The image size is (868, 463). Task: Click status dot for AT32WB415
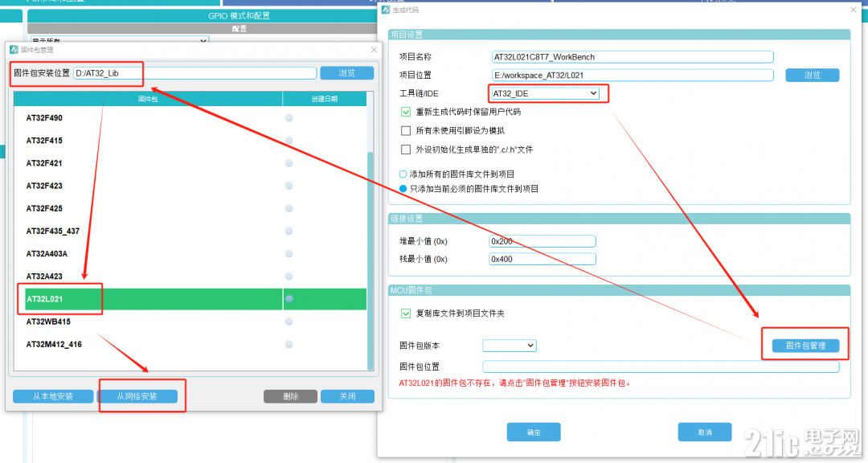[289, 322]
